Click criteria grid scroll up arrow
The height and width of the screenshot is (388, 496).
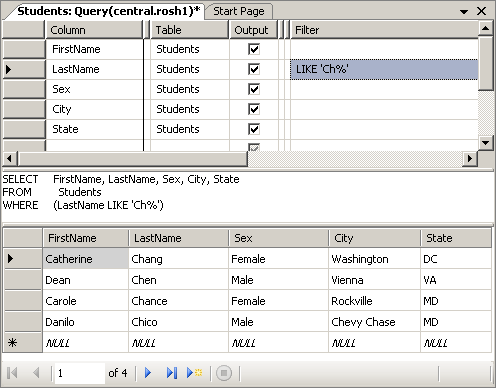pyautogui.click(x=485, y=28)
